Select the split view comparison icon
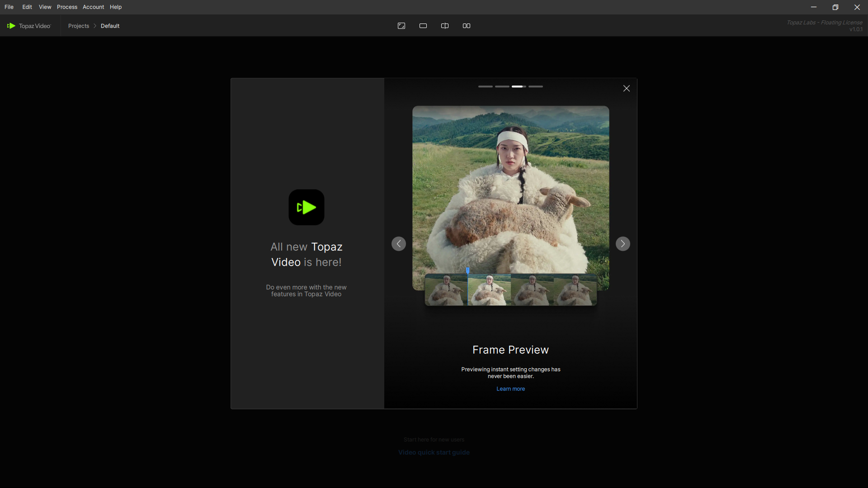Screen dimensions: 868x488 pyautogui.click(x=445, y=26)
